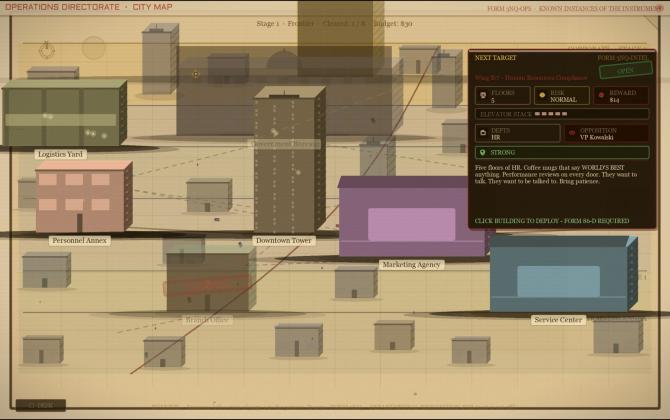
Task: Click the Risk NORMAL stat box
Action: pyautogui.click(x=561, y=96)
